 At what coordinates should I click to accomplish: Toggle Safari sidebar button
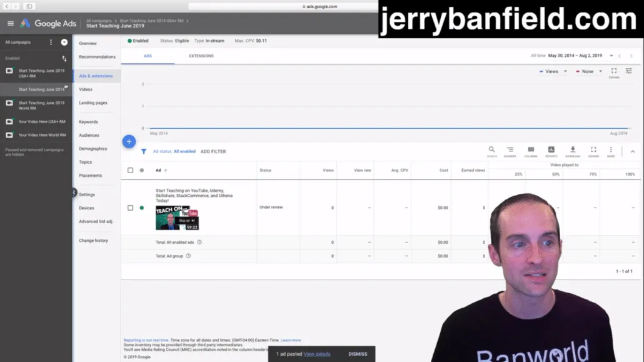(x=29, y=6)
